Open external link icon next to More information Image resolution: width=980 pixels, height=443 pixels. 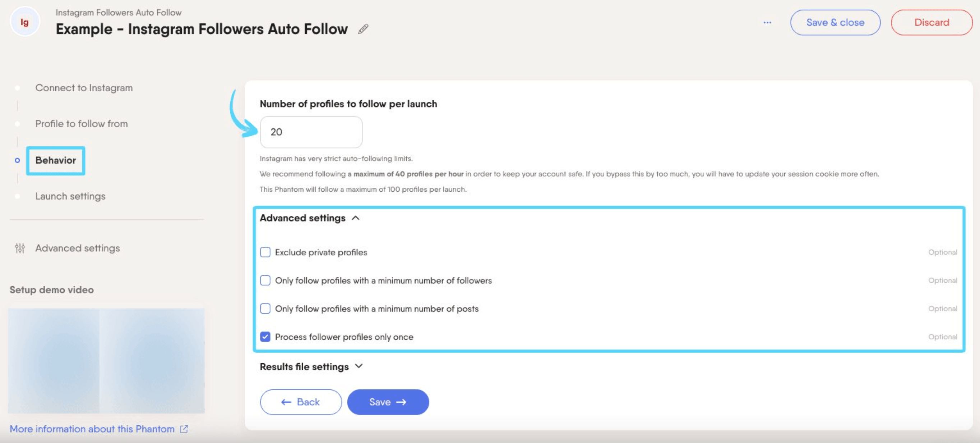[184, 429]
